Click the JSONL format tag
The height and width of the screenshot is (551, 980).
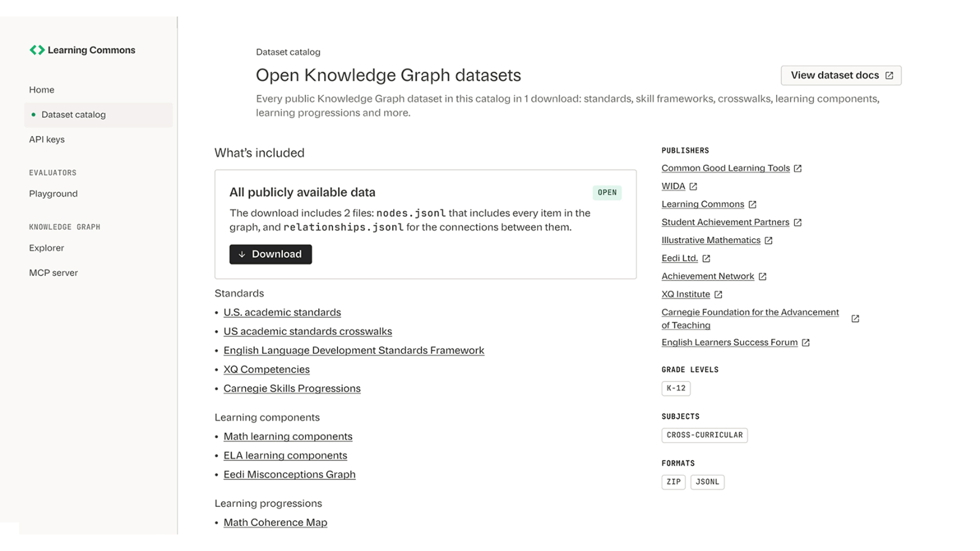pos(707,482)
